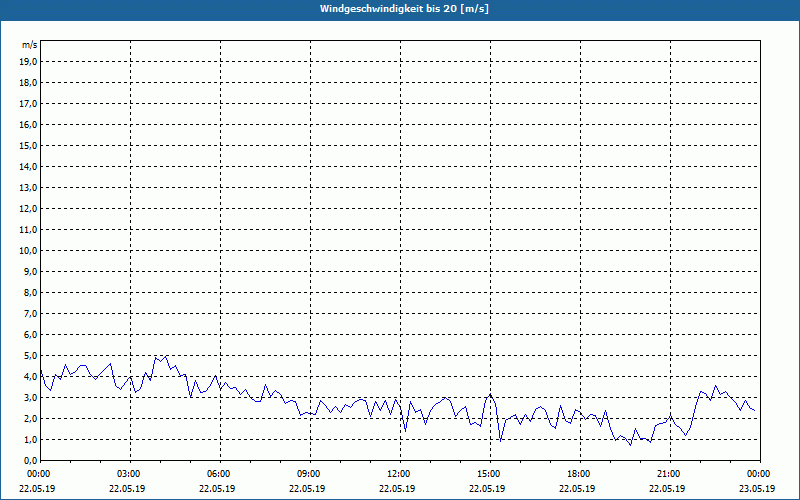
Task: Click the '21:00' time label
Action: [670, 474]
